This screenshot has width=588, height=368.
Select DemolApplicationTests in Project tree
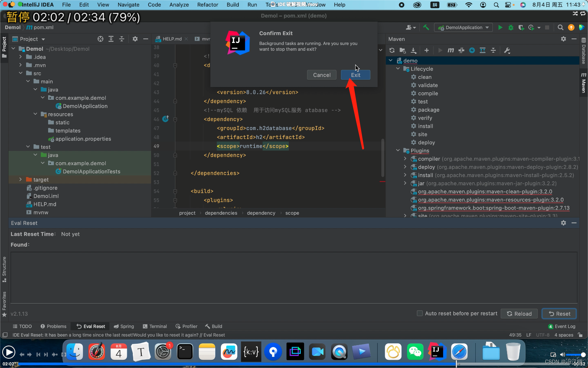coord(91,171)
